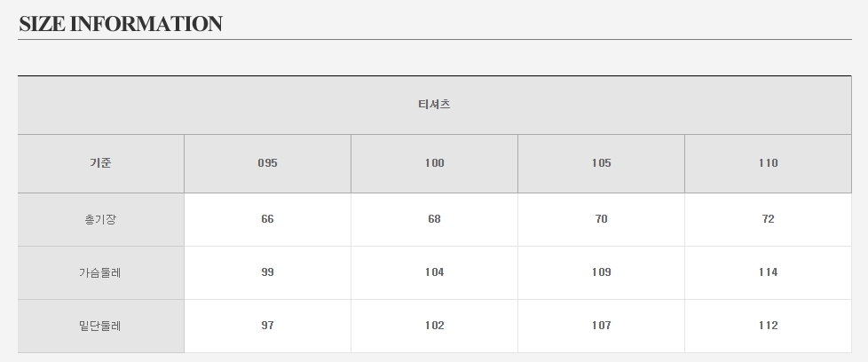The height and width of the screenshot is (362, 868).
Task: Click the 110 size column header
Action: (x=768, y=163)
